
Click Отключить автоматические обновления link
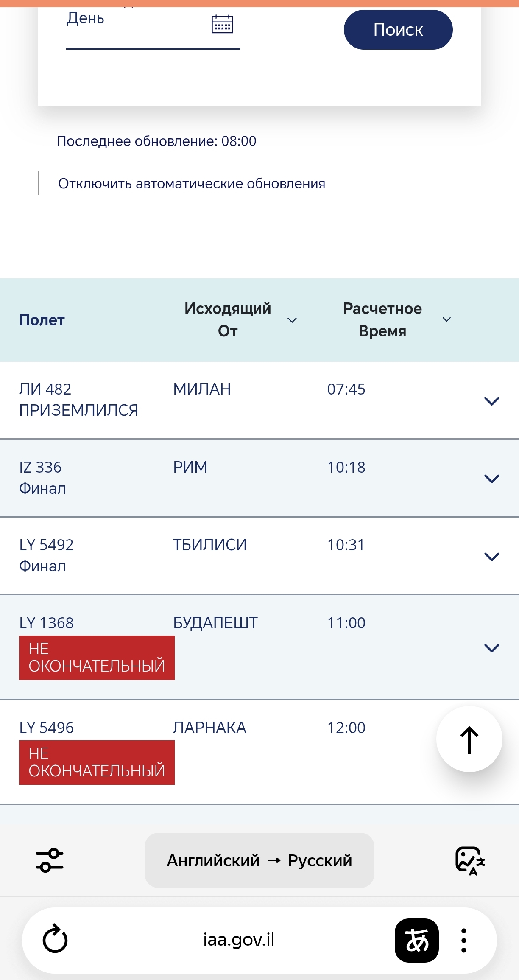pyautogui.click(x=192, y=184)
